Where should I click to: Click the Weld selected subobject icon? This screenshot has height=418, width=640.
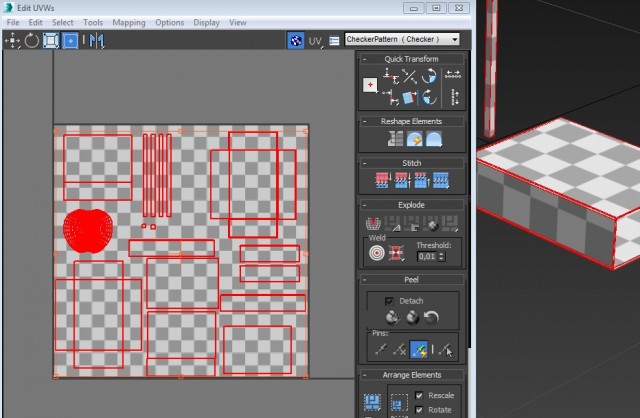click(396, 253)
